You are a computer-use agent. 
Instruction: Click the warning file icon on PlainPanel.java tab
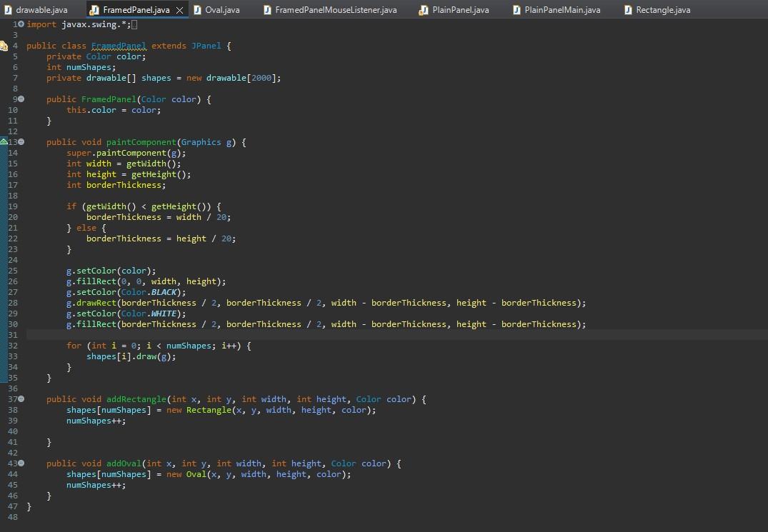click(x=424, y=10)
